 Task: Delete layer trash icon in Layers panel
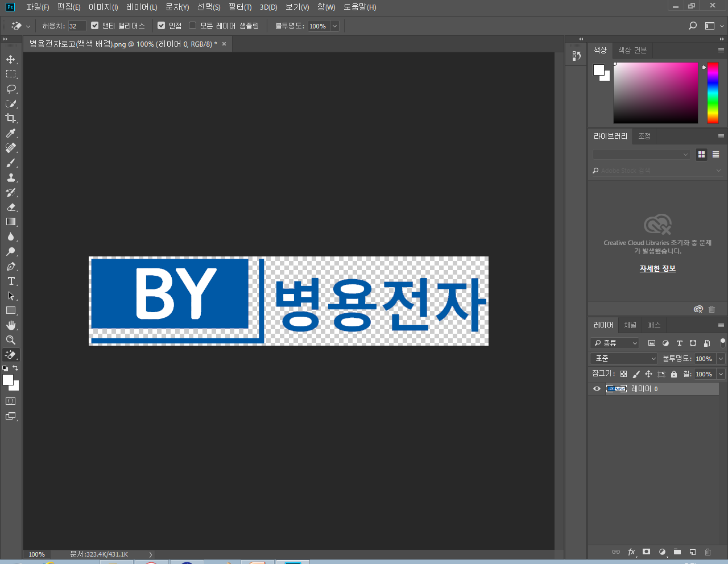point(708,551)
